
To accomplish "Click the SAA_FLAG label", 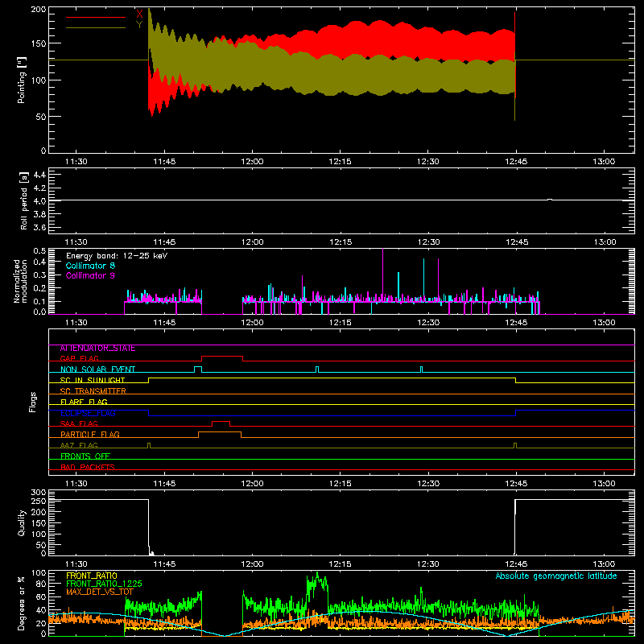I will pos(79,423).
